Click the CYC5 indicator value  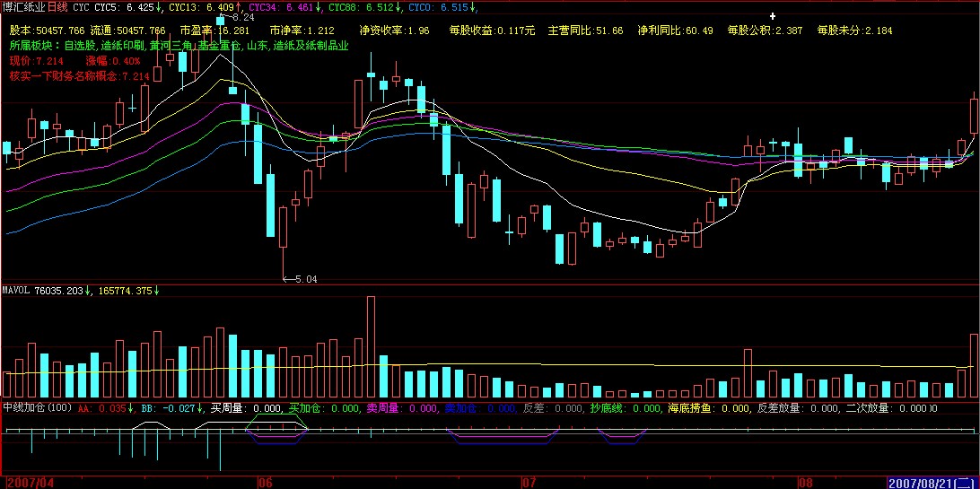coord(124,7)
